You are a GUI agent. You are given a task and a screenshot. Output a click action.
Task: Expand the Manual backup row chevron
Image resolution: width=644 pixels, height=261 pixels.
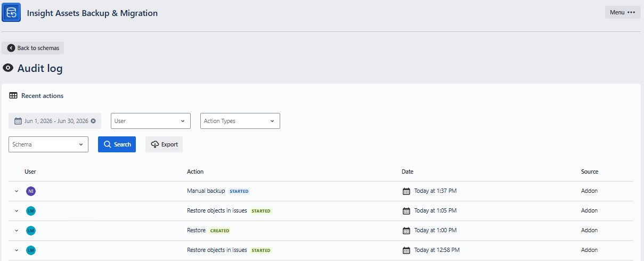tap(17, 191)
